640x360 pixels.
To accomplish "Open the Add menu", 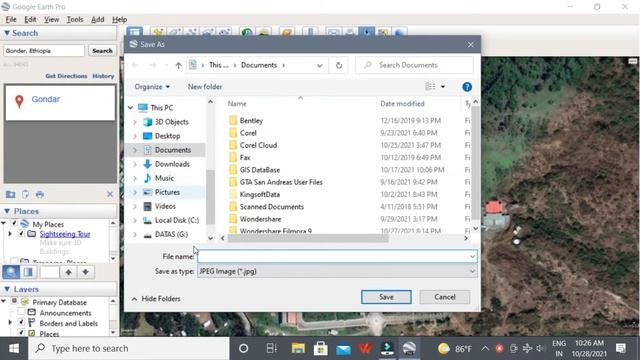I will (98, 19).
